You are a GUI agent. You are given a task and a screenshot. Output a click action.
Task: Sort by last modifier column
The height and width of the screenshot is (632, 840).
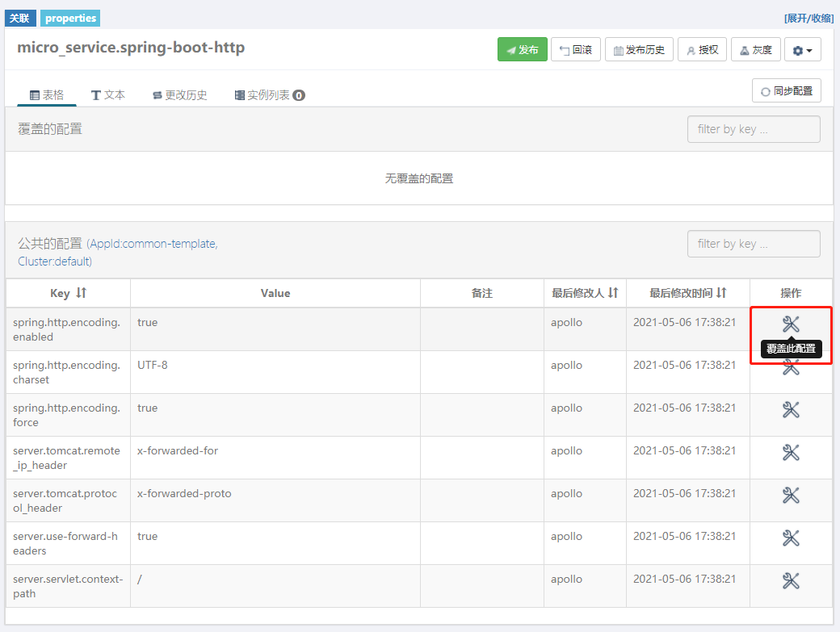tap(613, 293)
